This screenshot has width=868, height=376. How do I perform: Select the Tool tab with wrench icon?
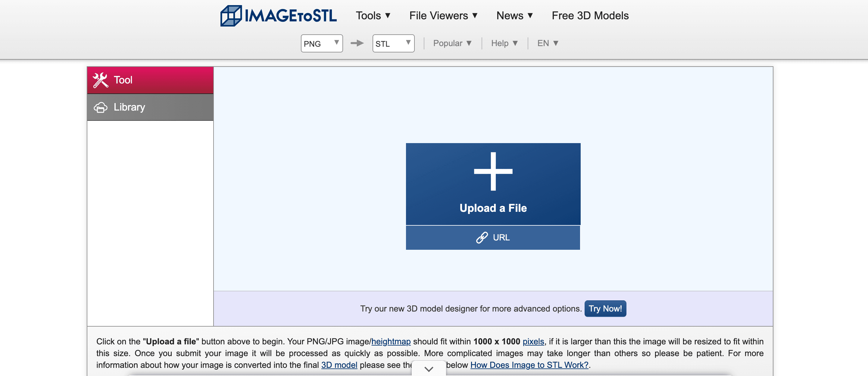pos(150,80)
